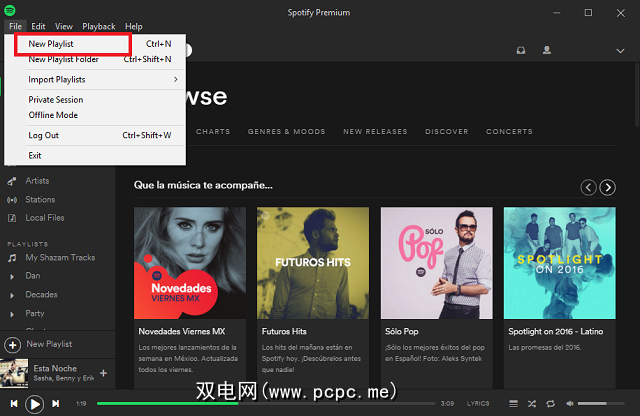
Task: Click Novedades Viernes MX title link
Action: (182, 331)
